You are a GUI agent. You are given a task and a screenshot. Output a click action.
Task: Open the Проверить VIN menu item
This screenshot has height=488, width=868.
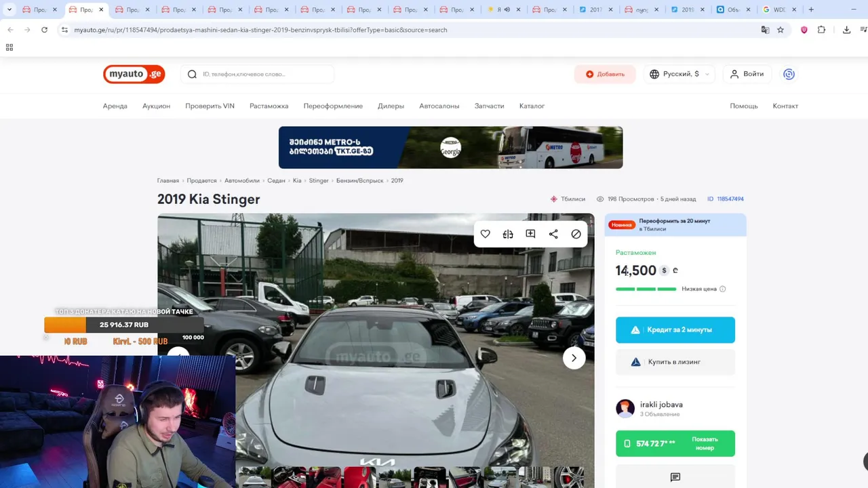[x=210, y=106]
